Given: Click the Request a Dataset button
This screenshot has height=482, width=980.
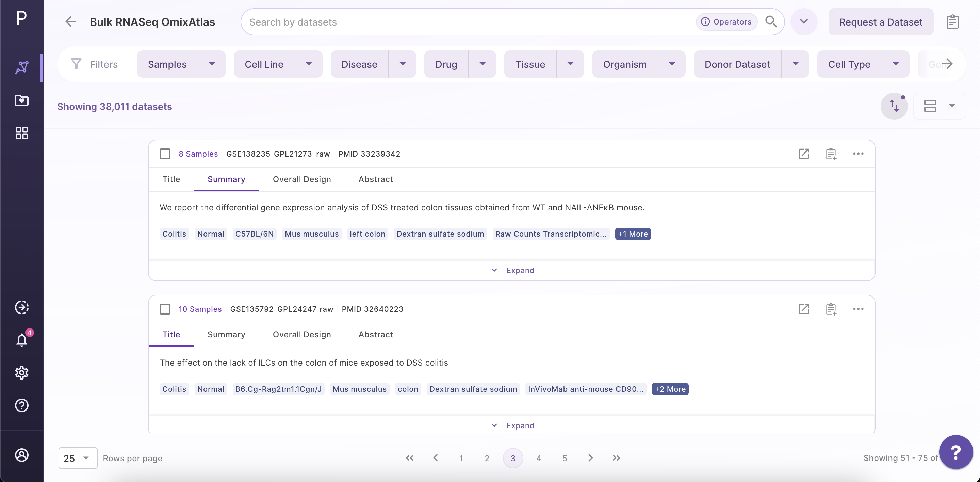Looking at the screenshot, I should point(881,22).
